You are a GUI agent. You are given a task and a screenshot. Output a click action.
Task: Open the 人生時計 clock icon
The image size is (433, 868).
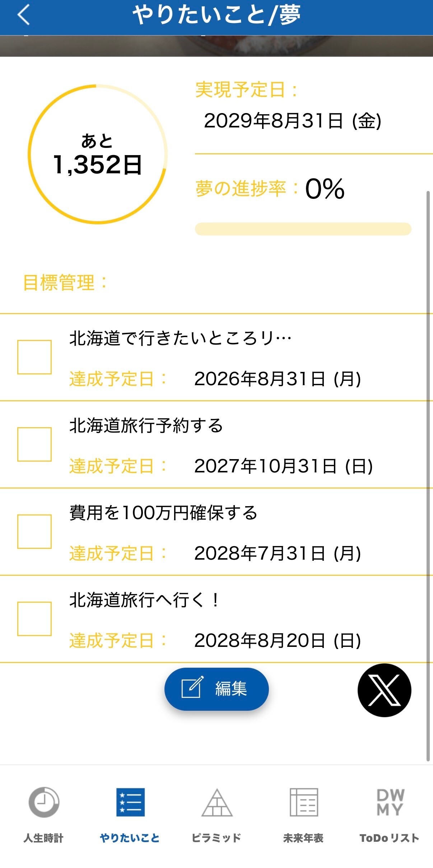[x=44, y=802]
